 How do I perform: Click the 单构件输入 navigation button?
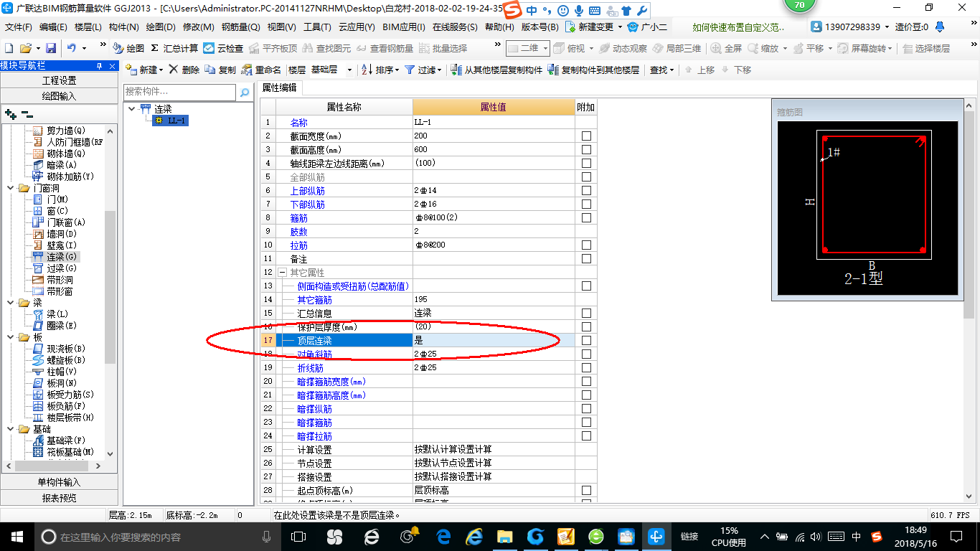pyautogui.click(x=59, y=482)
